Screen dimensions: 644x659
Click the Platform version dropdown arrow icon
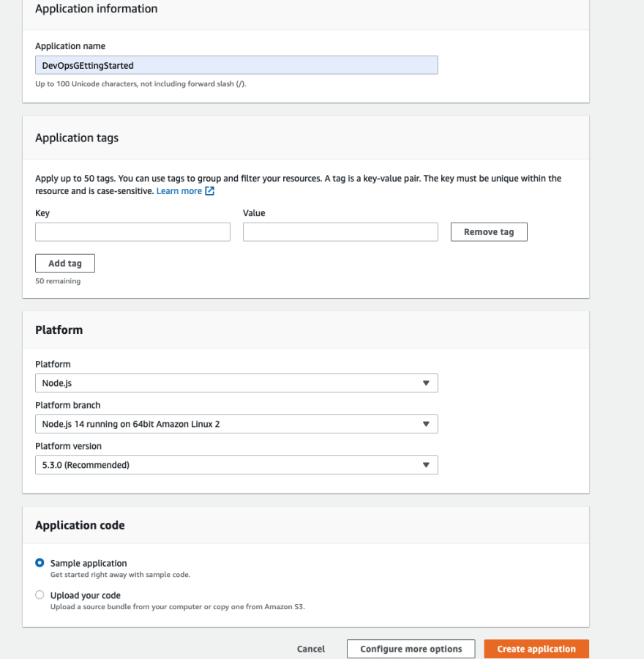[426, 465]
